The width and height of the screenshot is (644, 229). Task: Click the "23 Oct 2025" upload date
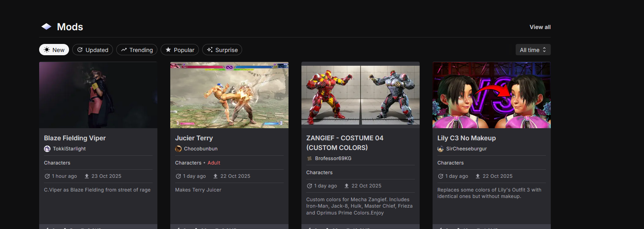click(x=107, y=176)
